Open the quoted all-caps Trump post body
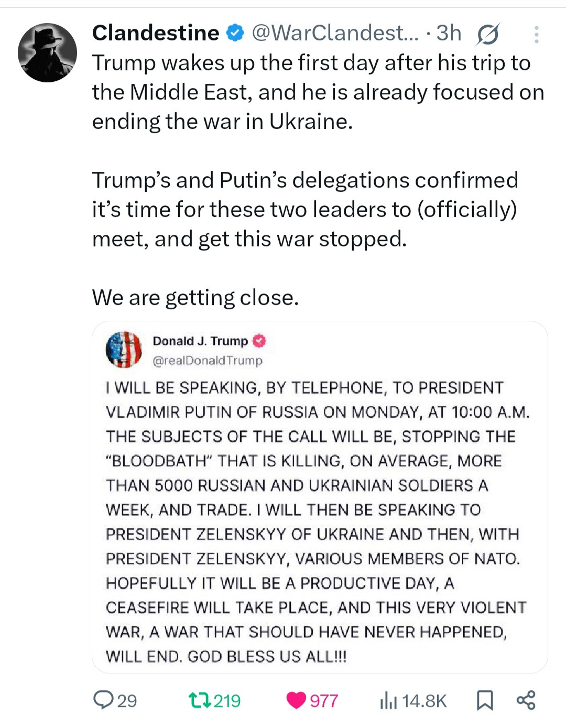Viewport: 566px width, 728px height. click(317, 521)
